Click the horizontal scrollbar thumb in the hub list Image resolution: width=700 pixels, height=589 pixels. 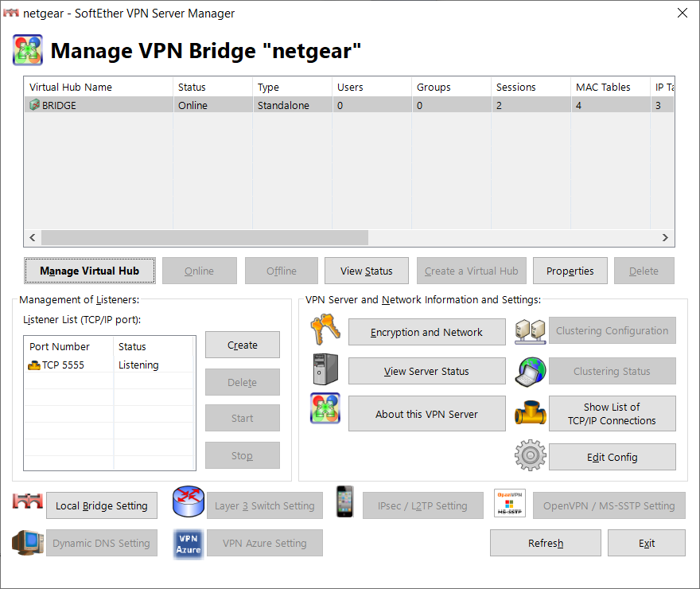(x=204, y=238)
